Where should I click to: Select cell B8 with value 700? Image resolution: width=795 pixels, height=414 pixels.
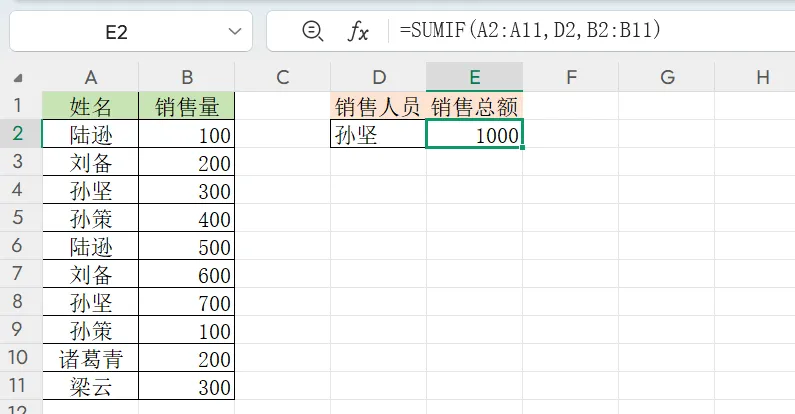pos(187,302)
